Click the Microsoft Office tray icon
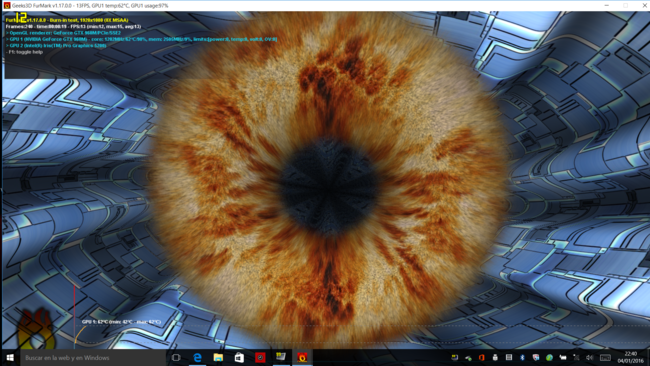The width and height of the screenshot is (650, 366). point(482,357)
